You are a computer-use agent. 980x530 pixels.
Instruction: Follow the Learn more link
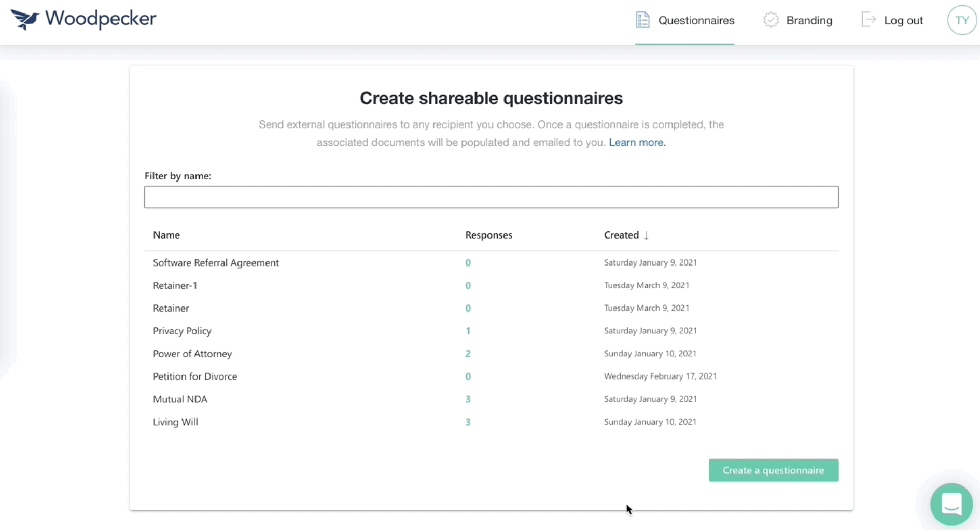pos(637,143)
